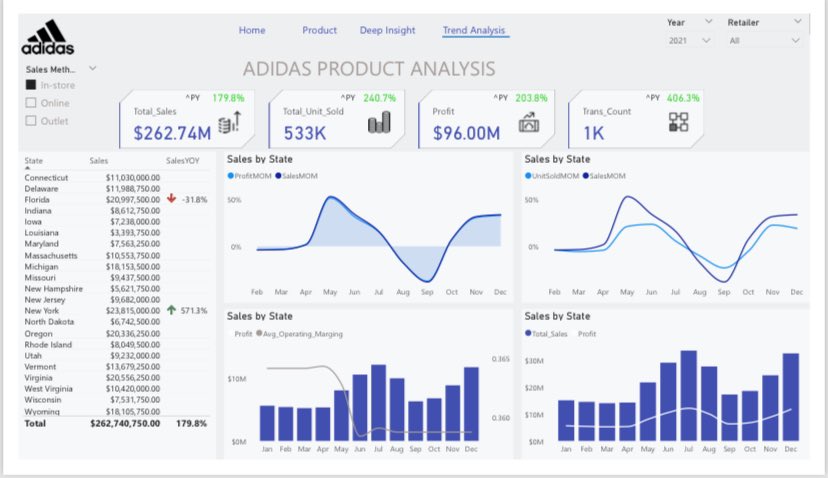The height and width of the screenshot is (478, 828).
Task: Click the Adidas logo
Action: pos(48,37)
